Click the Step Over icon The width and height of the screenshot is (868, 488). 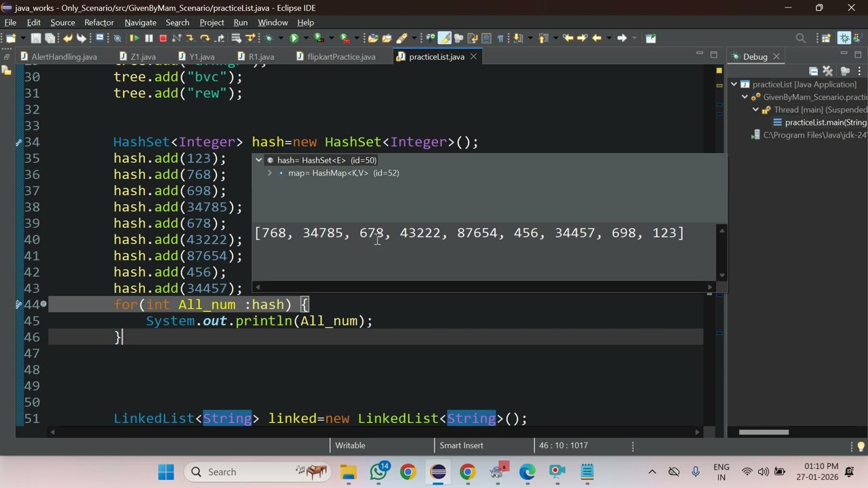[204, 38]
